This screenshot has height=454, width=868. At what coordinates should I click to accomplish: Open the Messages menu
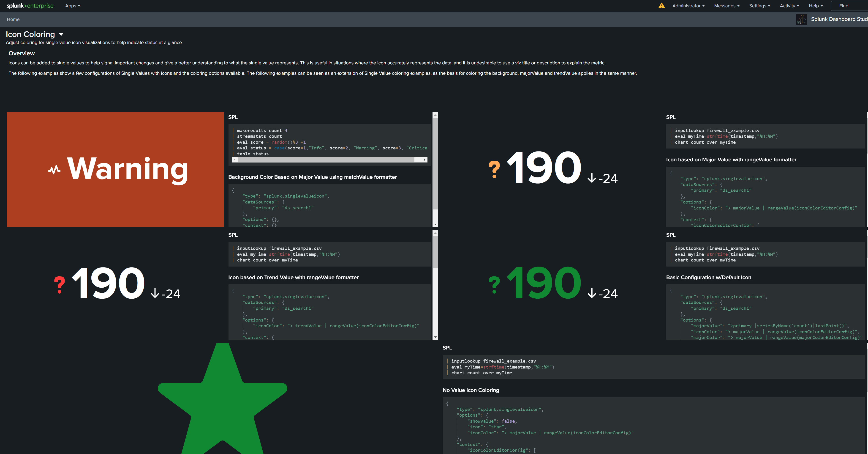coord(727,6)
